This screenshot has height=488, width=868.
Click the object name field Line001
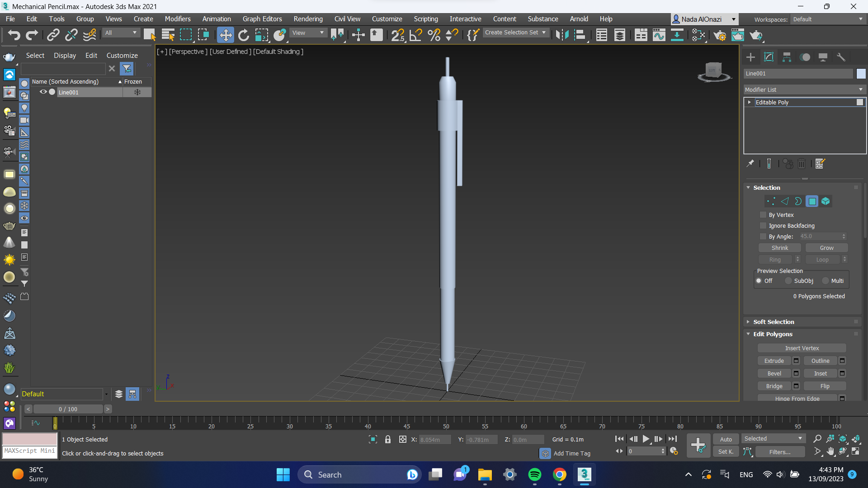[798, 73]
